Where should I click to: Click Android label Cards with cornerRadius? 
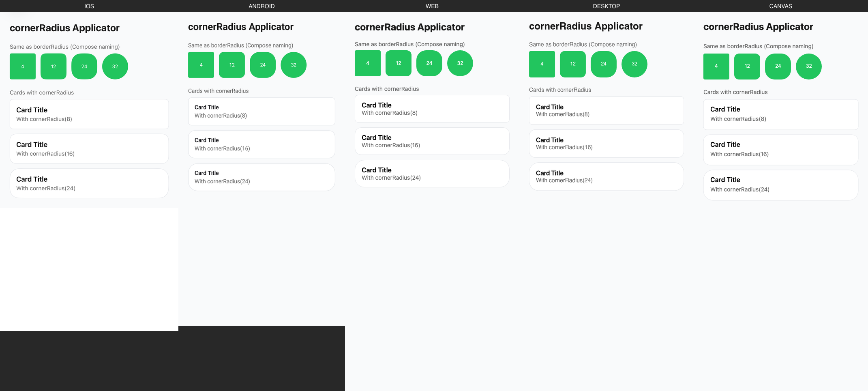pos(219,91)
